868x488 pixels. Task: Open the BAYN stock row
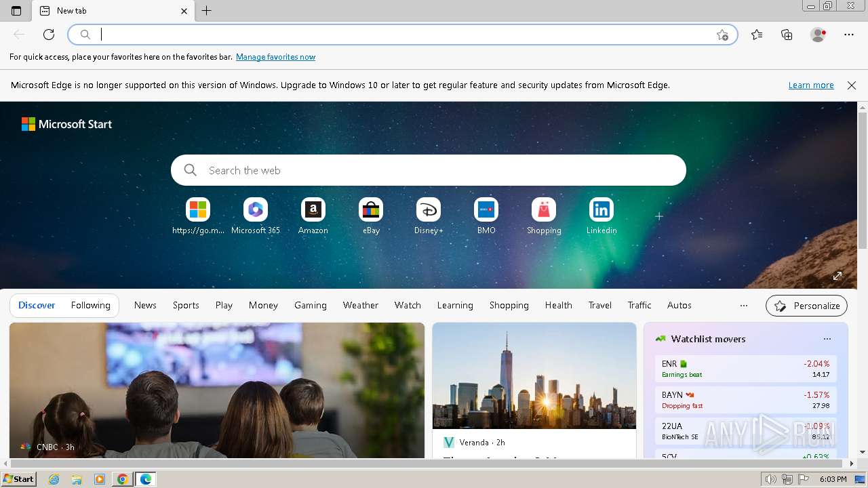[746, 400]
